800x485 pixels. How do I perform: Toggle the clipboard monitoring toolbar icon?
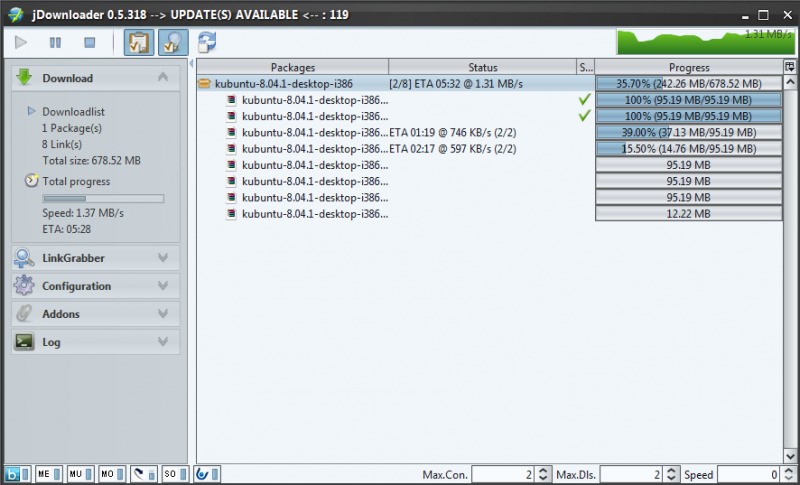(x=138, y=42)
